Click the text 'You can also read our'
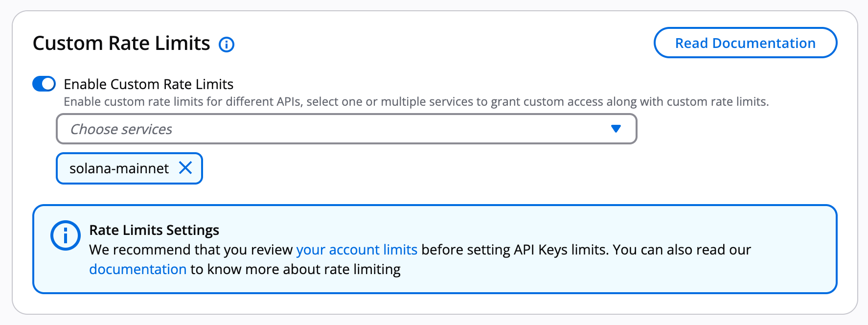Screen dimensions: 868x325 tap(682, 250)
